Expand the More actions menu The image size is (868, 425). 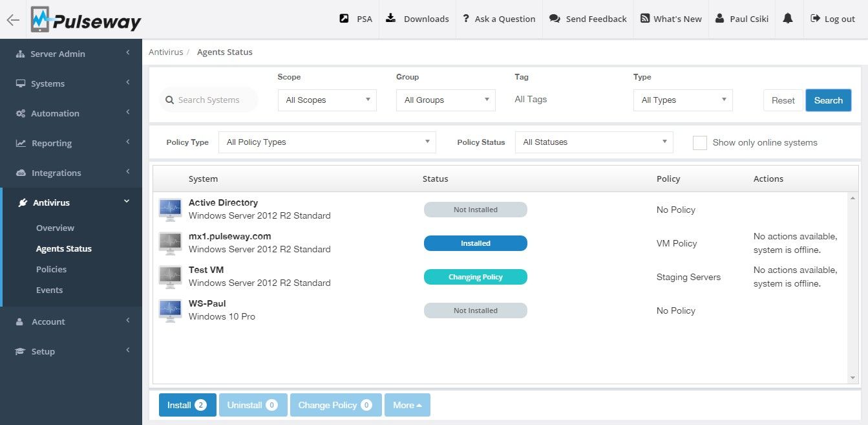(x=407, y=405)
